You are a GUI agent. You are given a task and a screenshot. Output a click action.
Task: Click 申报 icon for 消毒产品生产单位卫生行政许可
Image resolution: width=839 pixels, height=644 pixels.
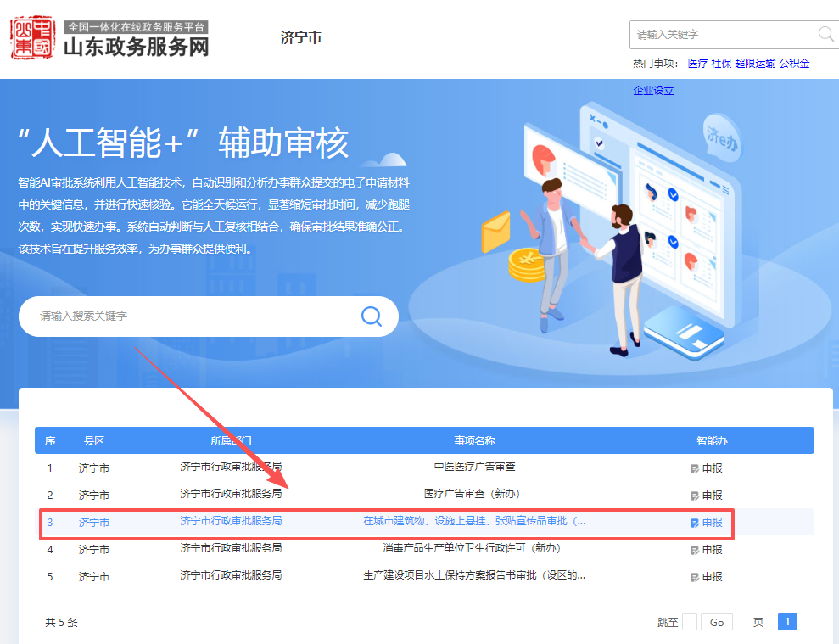point(696,550)
